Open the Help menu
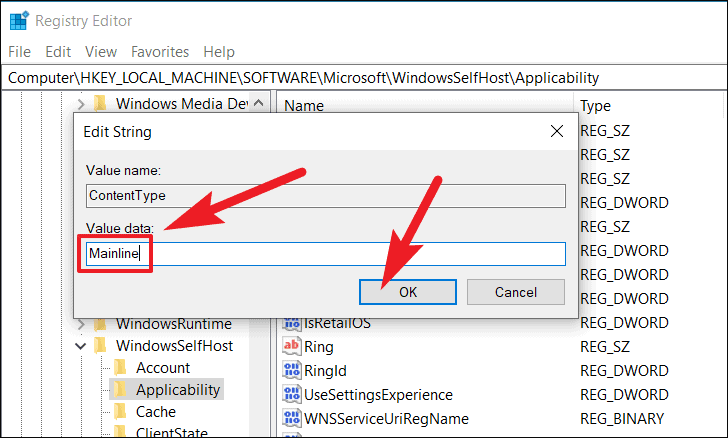 coord(219,52)
